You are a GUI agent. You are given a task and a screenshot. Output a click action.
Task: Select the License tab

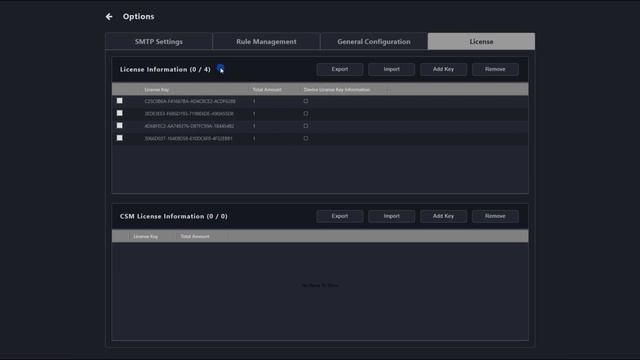coord(481,41)
